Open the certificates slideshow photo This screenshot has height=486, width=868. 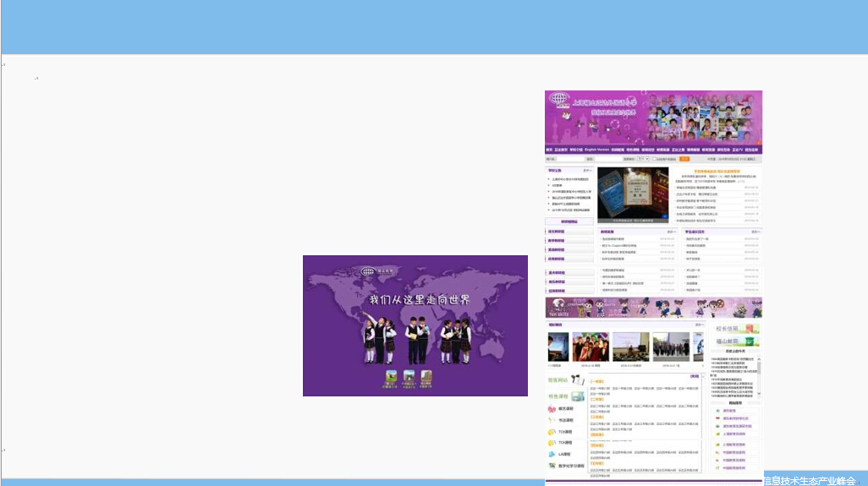pyautogui.click(x=633, y=194)
